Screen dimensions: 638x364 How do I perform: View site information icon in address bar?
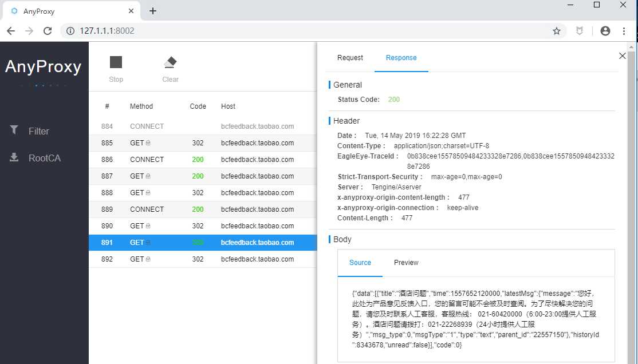coord(70,31)
